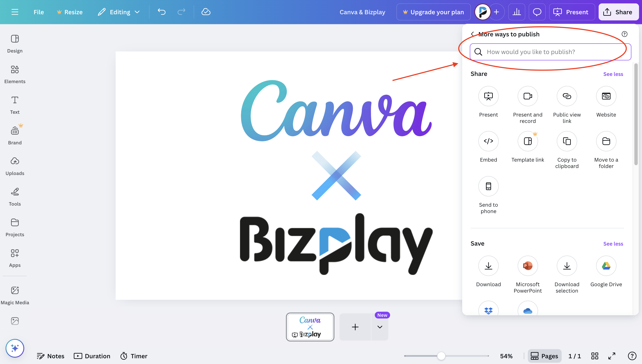
Task: Select Download in the Save section
Action: [488, 272]
